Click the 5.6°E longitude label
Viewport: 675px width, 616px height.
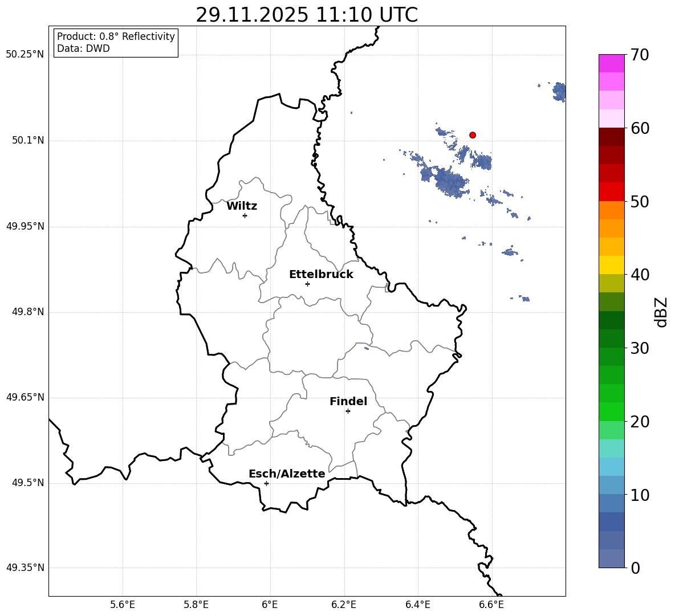click(123, 605)
